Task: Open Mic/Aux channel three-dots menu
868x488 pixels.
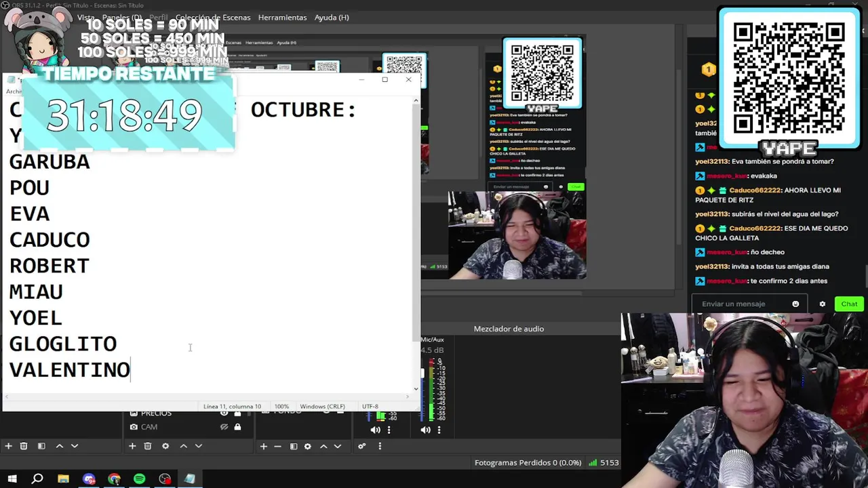Action: coord(439,430)
